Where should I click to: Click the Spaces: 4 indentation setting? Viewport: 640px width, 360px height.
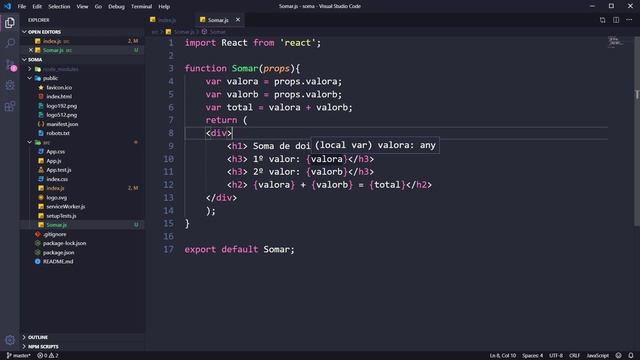click(x=532, y=356)
